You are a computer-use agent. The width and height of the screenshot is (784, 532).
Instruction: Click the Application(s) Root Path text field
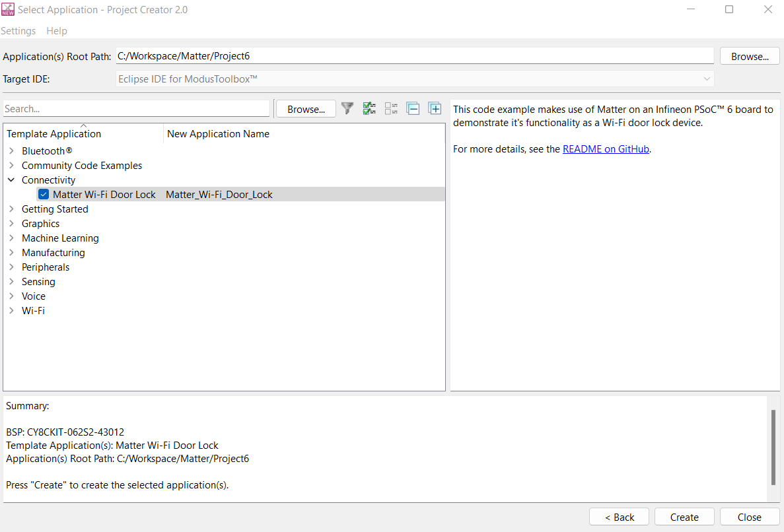415,56
